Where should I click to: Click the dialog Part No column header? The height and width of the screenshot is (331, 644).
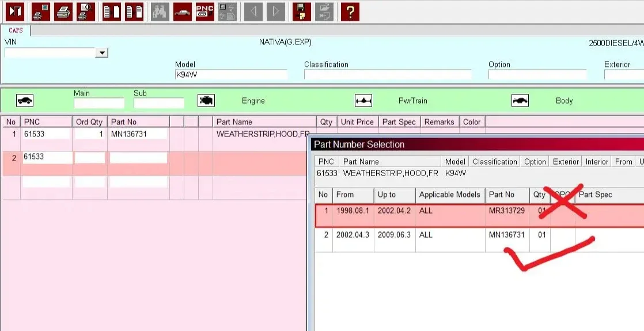pos(507,195)
